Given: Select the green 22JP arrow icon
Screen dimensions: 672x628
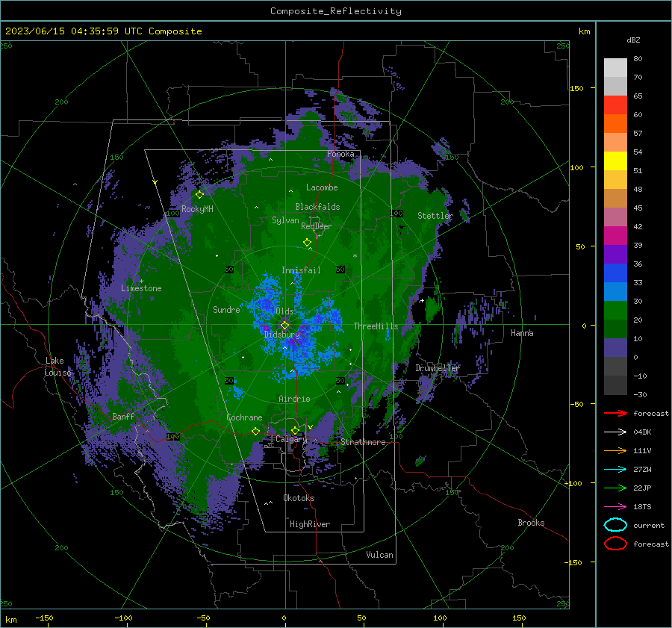Looking at the screenshot, I should (x=615, y=488).
